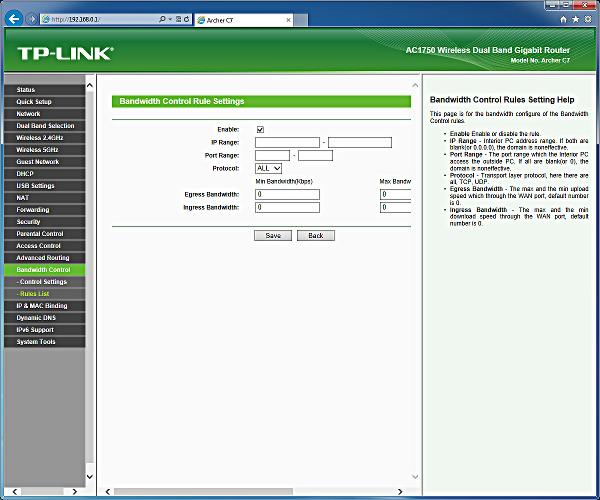The width and height of the screenshot is (600, 500).
Task: Open the NAT menu item
Action: [x=45, y=198]
